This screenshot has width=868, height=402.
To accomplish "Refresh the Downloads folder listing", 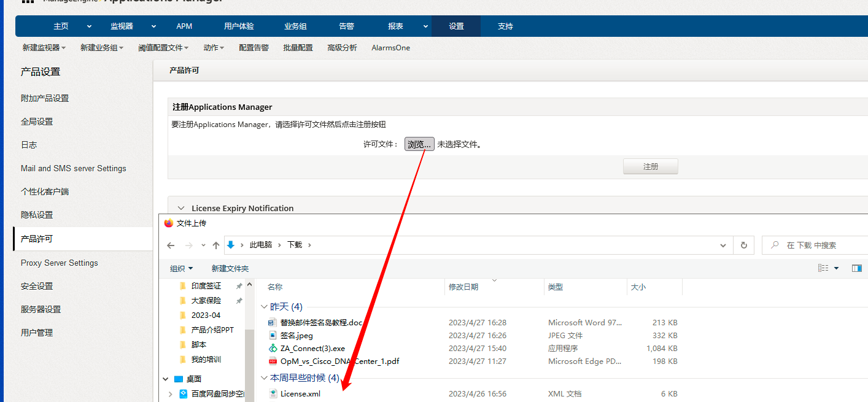I will coord(743,245).
